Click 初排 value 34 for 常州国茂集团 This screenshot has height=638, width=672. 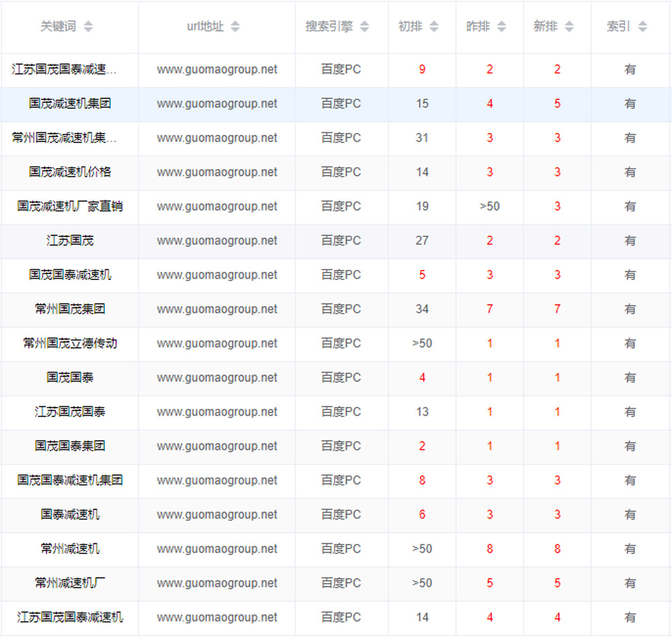[422, 309]
